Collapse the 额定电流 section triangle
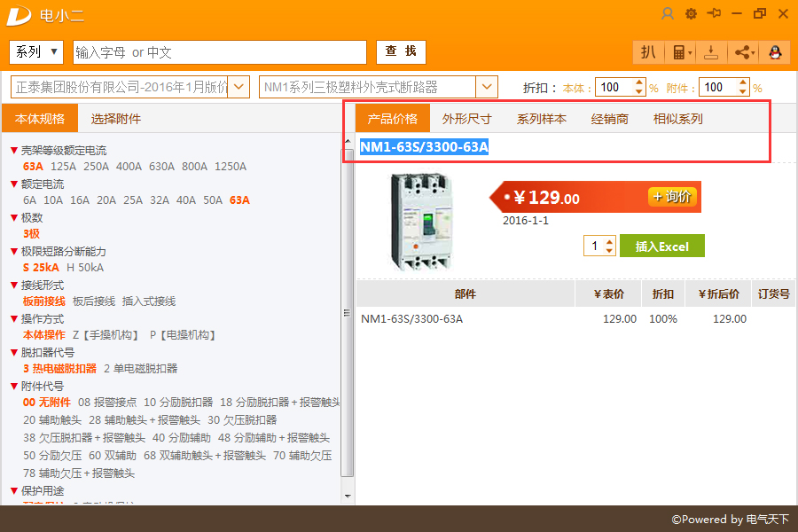Image resolution: width=798 pixels, height=532 pixels. (x=14, y=184)
